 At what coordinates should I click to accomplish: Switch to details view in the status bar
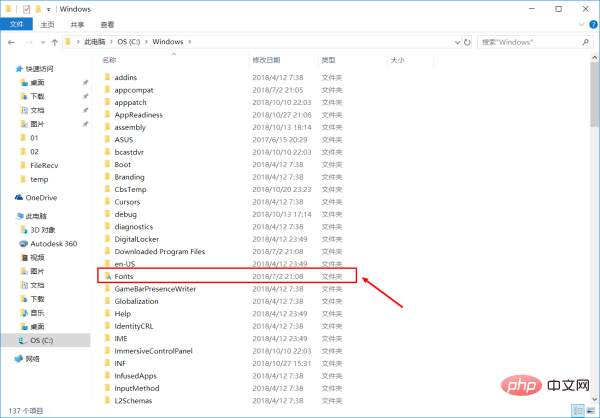coord(575,411)
